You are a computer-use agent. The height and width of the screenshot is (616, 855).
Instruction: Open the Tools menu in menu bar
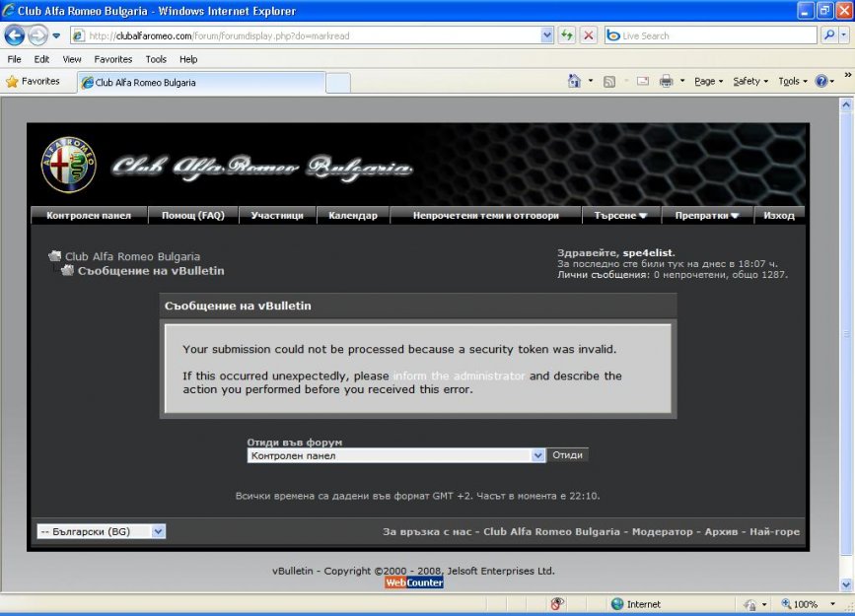156,59
